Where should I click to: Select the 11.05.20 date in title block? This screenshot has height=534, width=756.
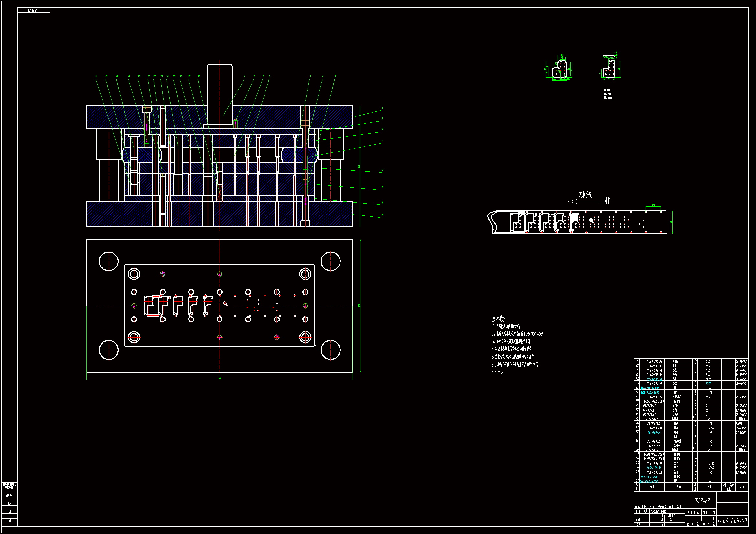[x=654, y=511]
